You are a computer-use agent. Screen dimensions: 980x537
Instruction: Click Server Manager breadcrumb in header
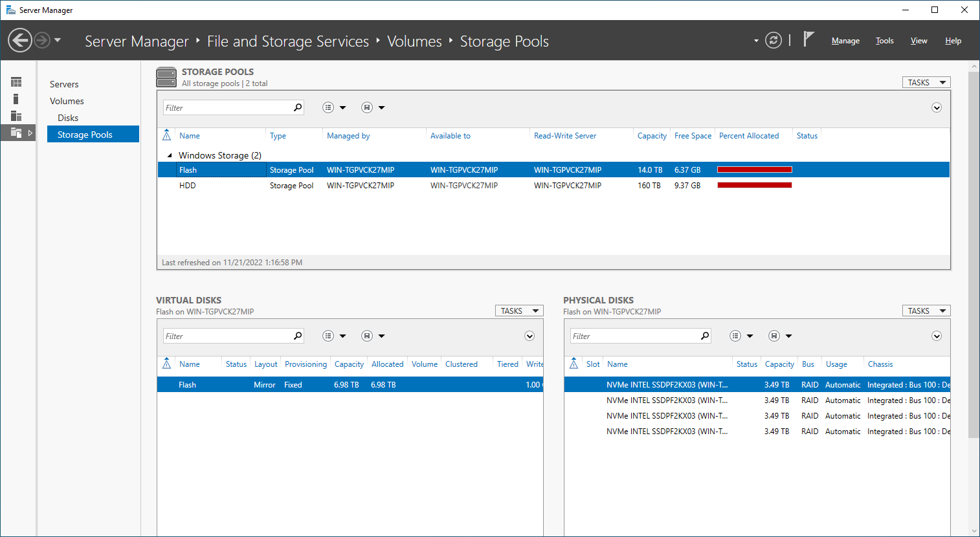[x=137, y=41]
